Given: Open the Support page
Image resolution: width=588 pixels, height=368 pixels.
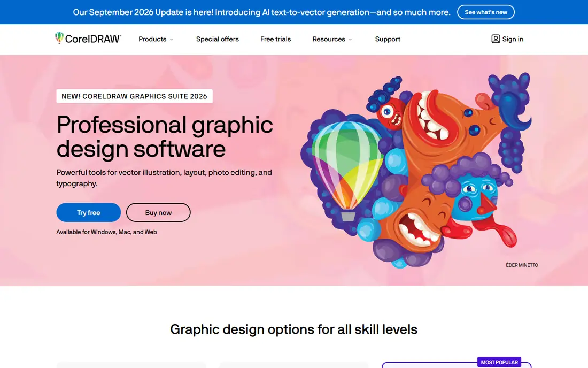Looking at the screenshot, I should [x=388, y=39].
